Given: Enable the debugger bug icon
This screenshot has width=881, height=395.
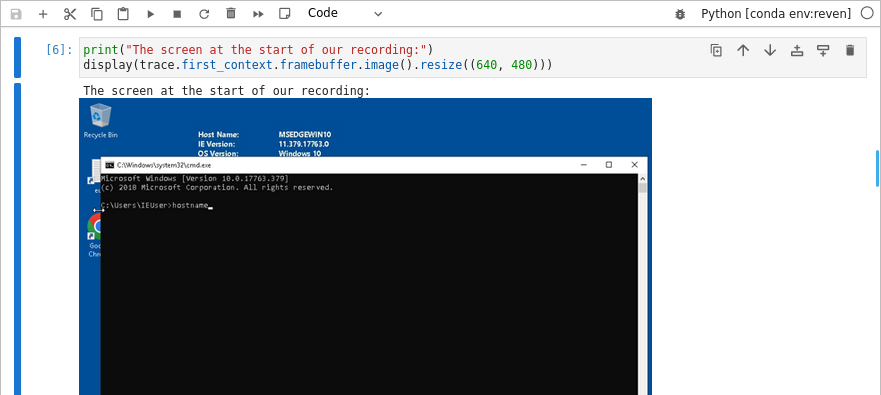Looking at the screenshot, I should click(x=680, y=14).
